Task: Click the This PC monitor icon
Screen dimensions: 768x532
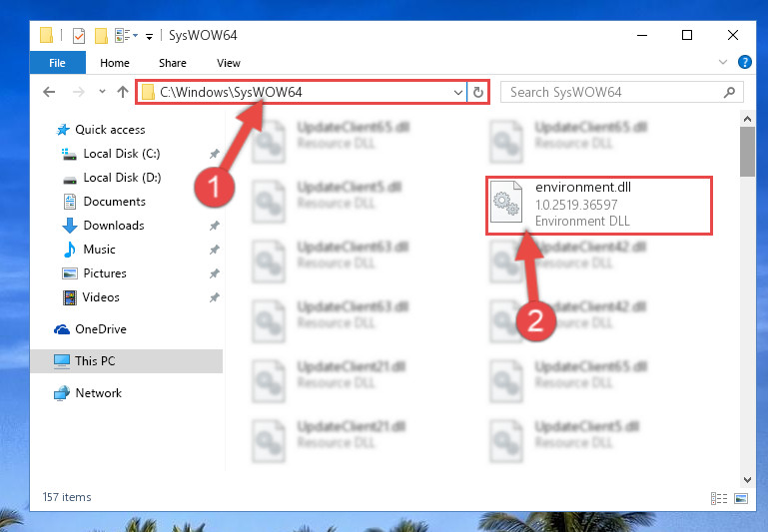Action: (x=62, y=361)
